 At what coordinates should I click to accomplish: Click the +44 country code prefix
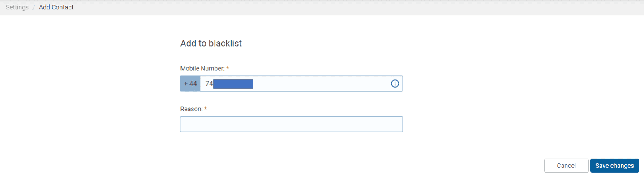click(190, 84)
